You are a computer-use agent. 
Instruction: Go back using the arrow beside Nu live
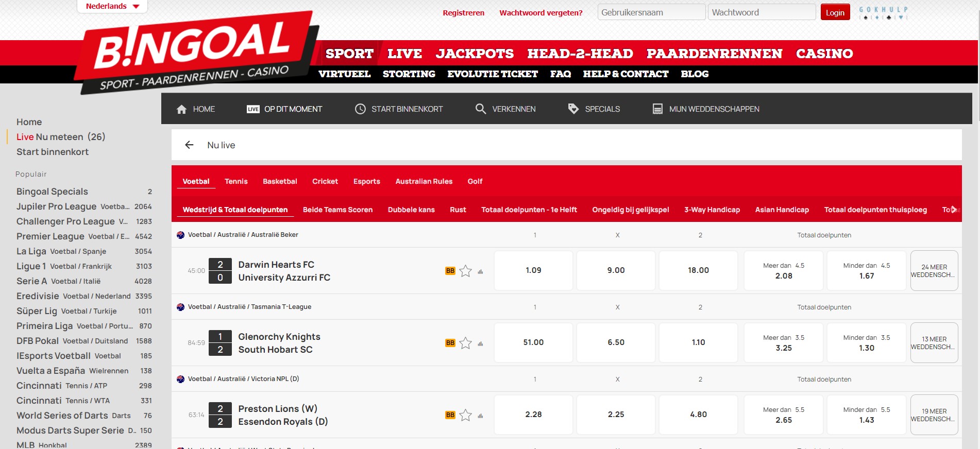coord(189,145)
